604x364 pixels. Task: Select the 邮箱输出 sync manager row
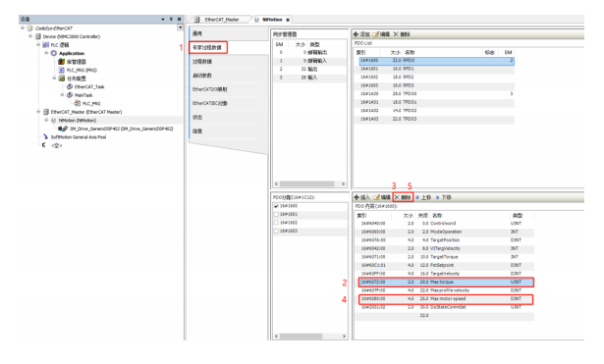click(x=309, y=52)
